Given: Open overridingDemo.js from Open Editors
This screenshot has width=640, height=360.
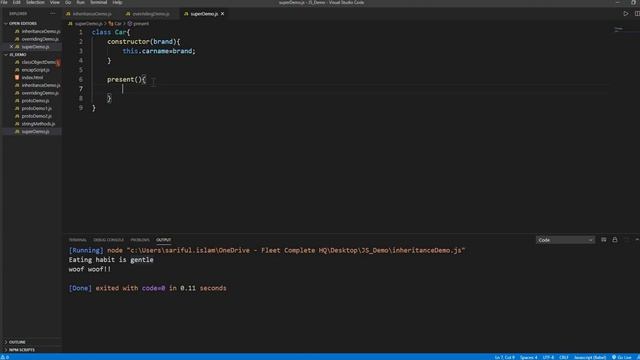Looking at the screenshot, I should click(x=40, y=39).
